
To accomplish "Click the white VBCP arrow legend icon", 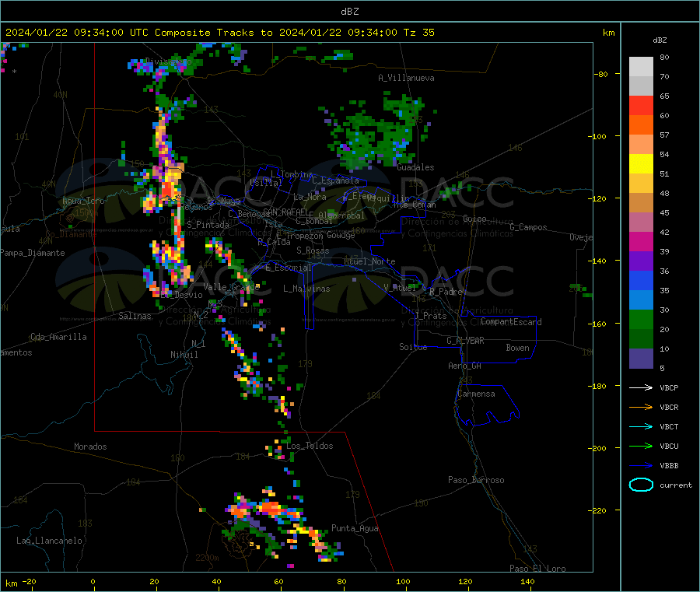I will (641, 387).
